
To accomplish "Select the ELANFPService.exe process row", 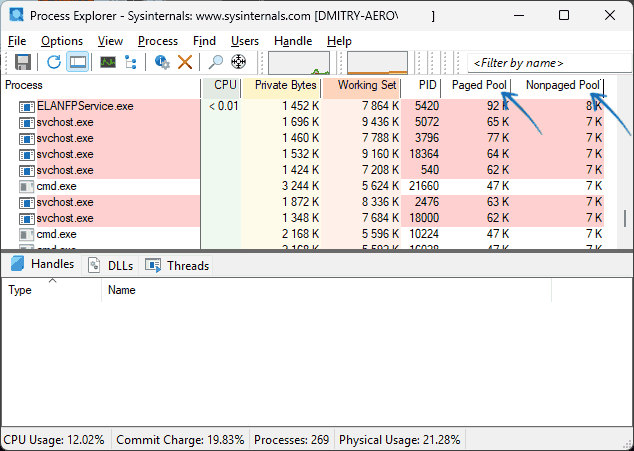I will (85, 106).
